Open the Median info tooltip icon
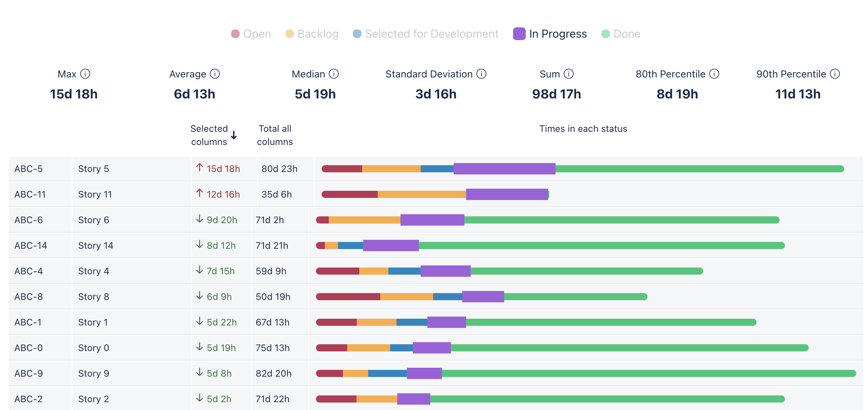868x410 pixels. click(x=334, y=74)
